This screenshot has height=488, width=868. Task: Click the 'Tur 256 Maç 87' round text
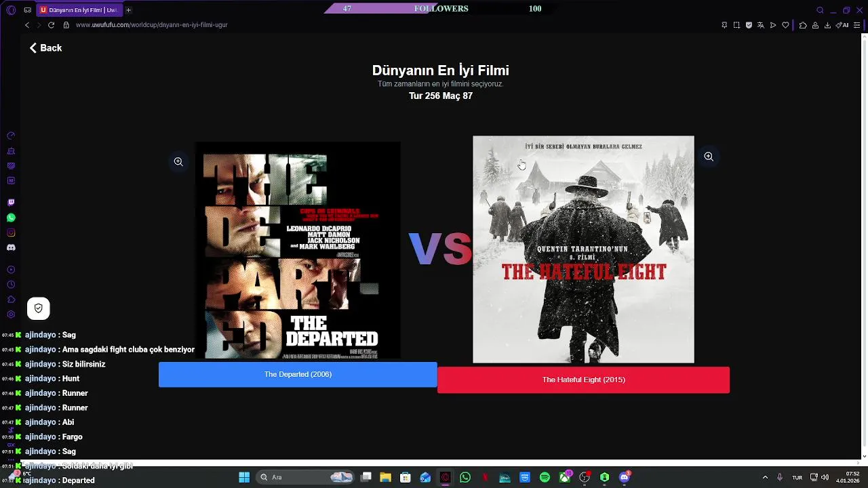[441, 96]
